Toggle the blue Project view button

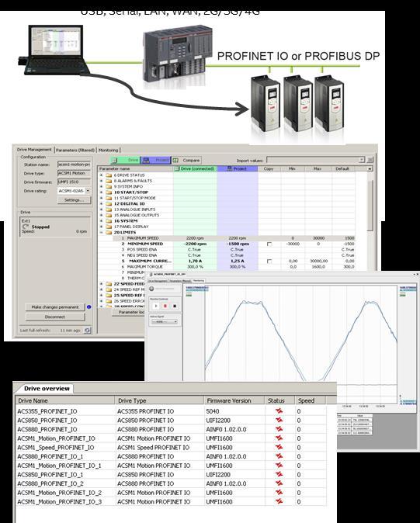coord(156,160)
